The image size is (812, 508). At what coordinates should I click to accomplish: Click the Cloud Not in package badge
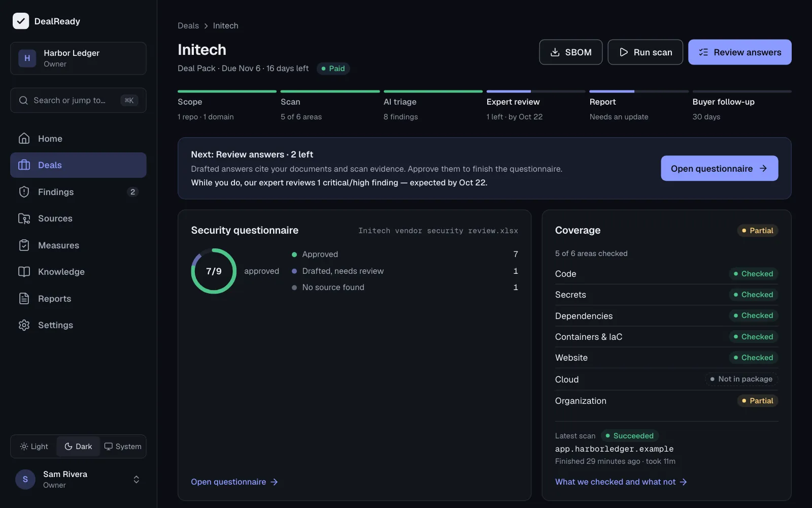[741, 379]
